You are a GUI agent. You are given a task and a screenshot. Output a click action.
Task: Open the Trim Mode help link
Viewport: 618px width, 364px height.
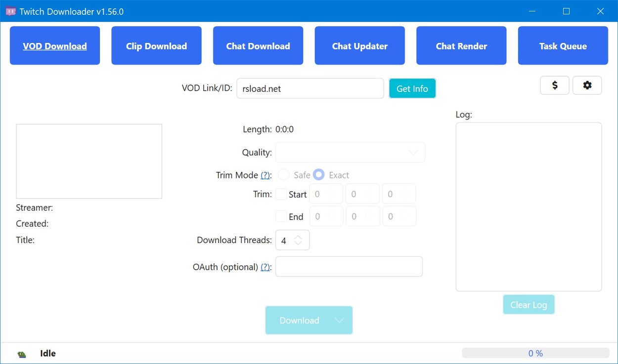[265, 174]
